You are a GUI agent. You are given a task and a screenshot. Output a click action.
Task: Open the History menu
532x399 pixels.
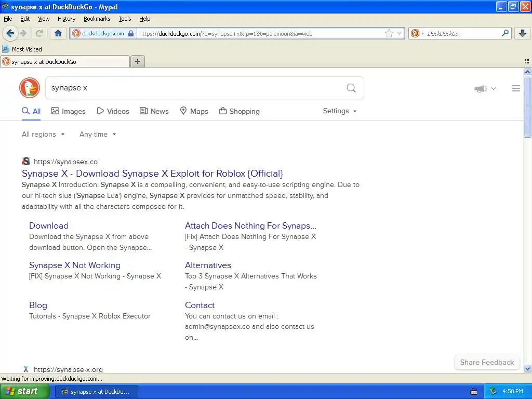coord(66,19)
